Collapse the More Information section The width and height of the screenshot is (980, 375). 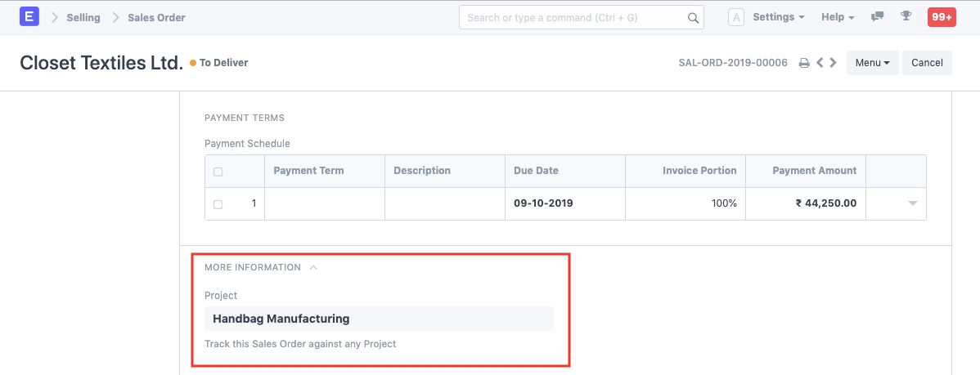point(313,267)
